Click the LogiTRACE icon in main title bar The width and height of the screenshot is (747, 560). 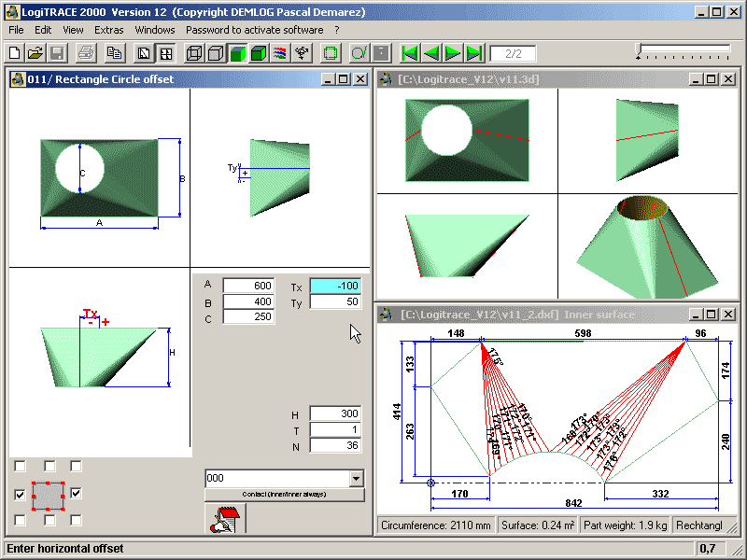[12, 12]
